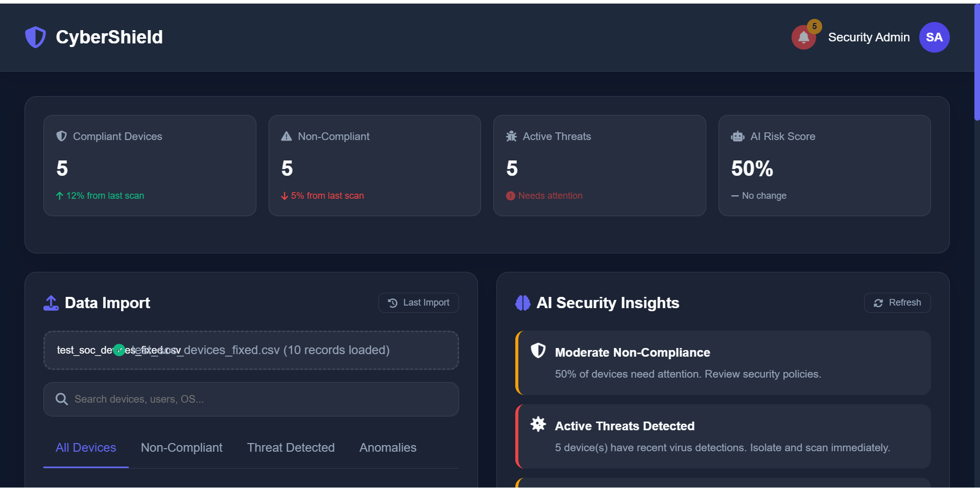
Task: Switch to the All Devices tab
Action: pyautogui.click(x=86, y=448)
